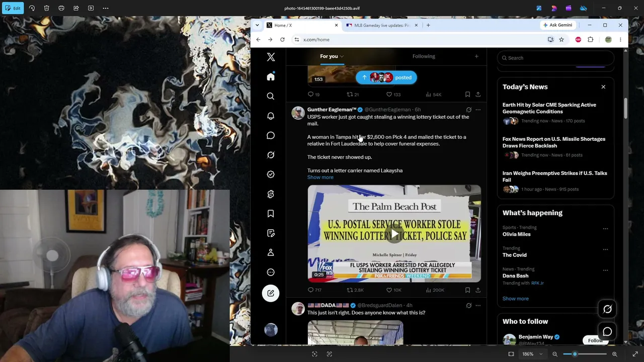Go to Home in the X sidebar
Screen dimensions: 644x362
[271, 76]
